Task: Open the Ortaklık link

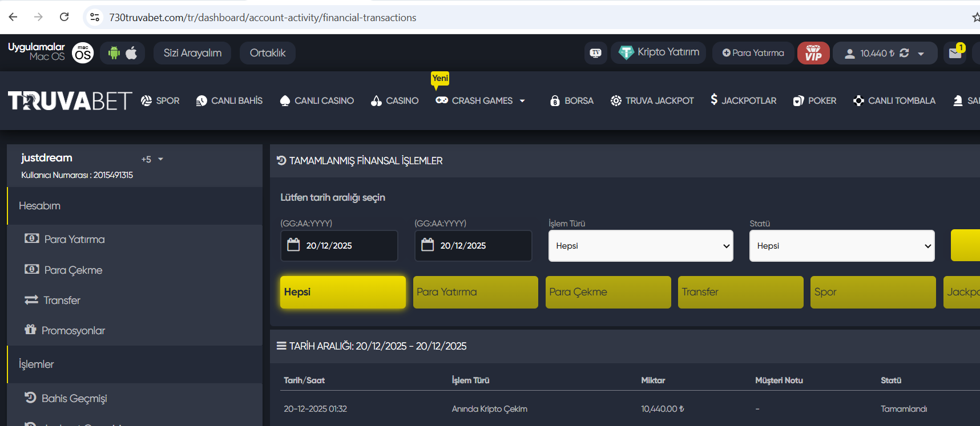Action: [268, 53]
